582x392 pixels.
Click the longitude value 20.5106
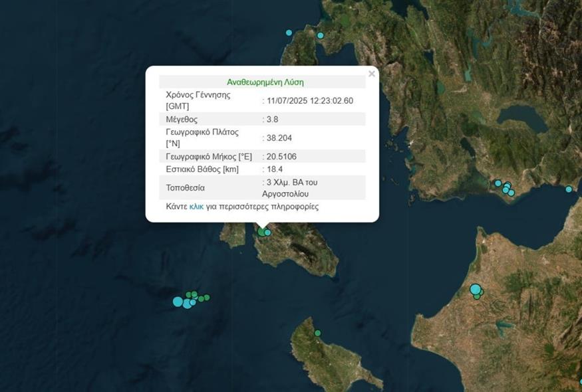click(x=282, y=157)
